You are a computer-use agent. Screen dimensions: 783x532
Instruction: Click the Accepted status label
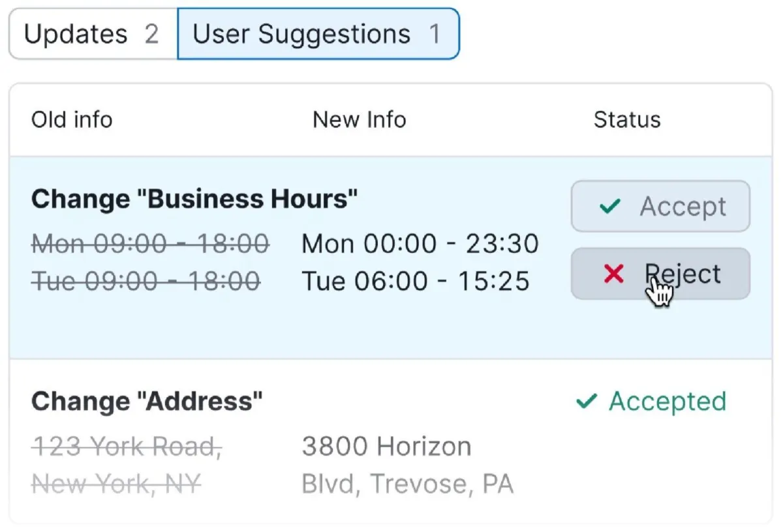coord(667,402)
